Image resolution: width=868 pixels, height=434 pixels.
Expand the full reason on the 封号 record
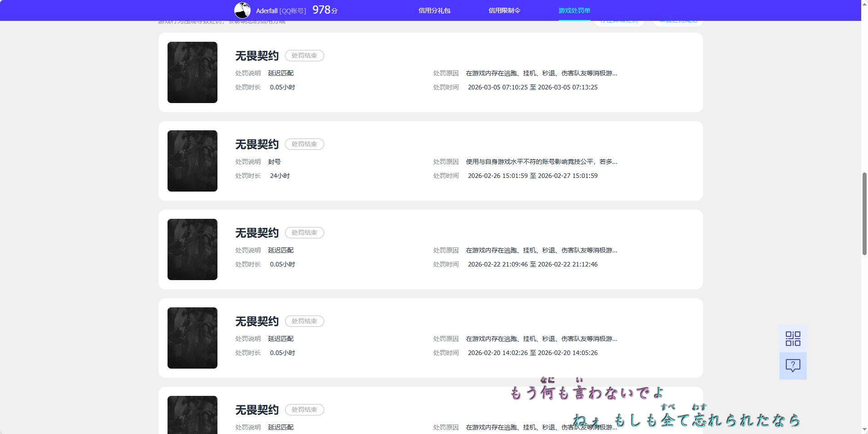point(541,162)
